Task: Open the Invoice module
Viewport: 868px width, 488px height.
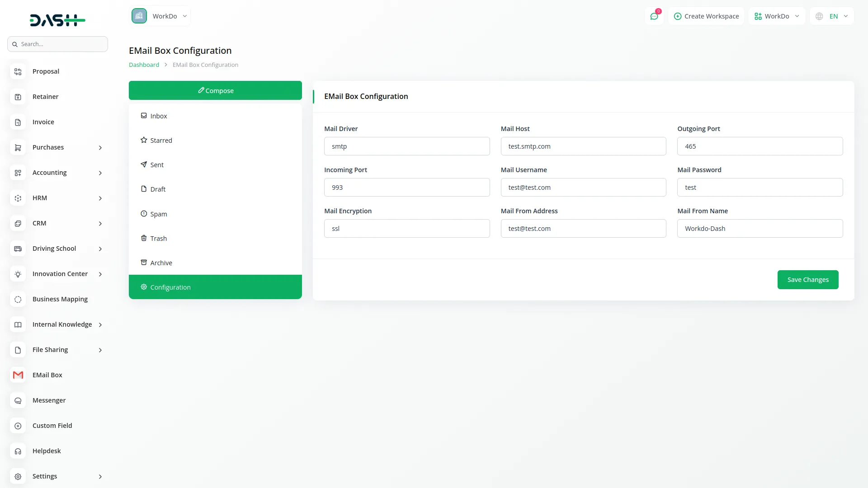Action: point(43,122)
